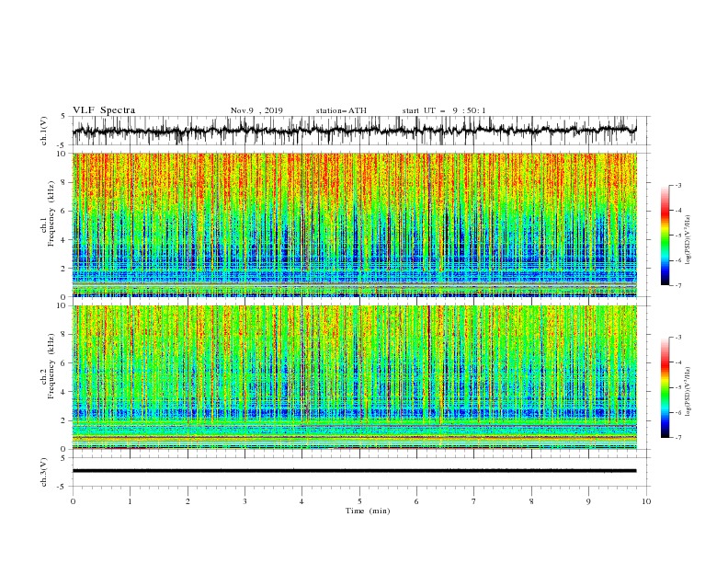This screenshot has width=728, height=563.
Task: Click the ch.2 frequency tick label "2"
Action: (63, 420)
